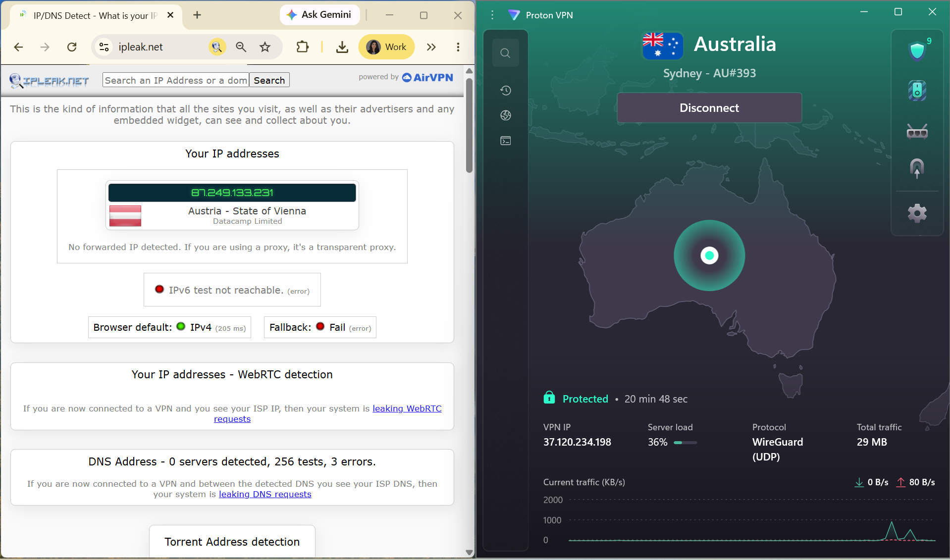Viewport: 950px width, 560px height.
Task: Close the IP/DNS Detect tab
Action: tap(170, 15)
